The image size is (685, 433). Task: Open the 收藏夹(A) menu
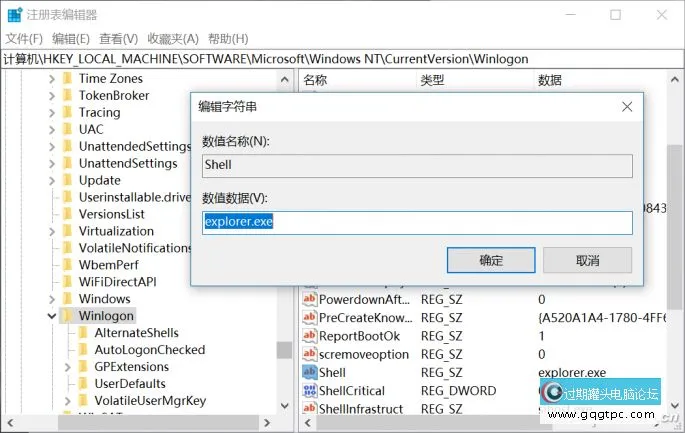172,38
